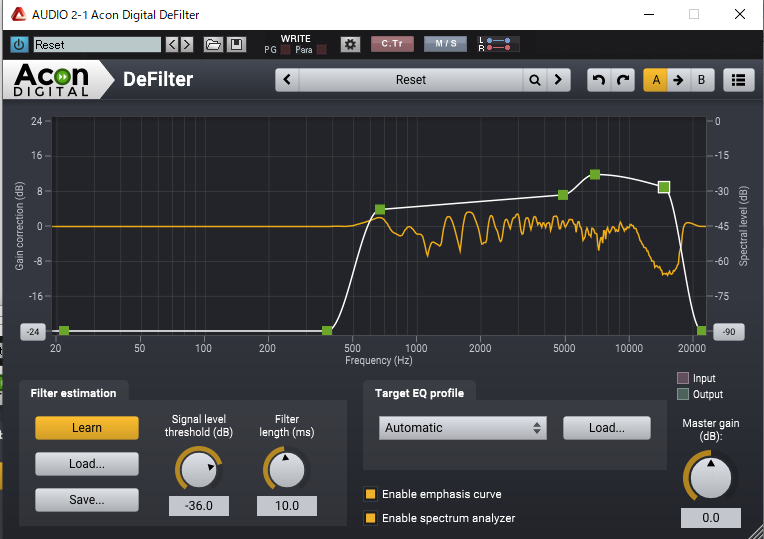Switch to the B settings slot
This screenshot has height=539, width=764.
(x=702, y=80)
